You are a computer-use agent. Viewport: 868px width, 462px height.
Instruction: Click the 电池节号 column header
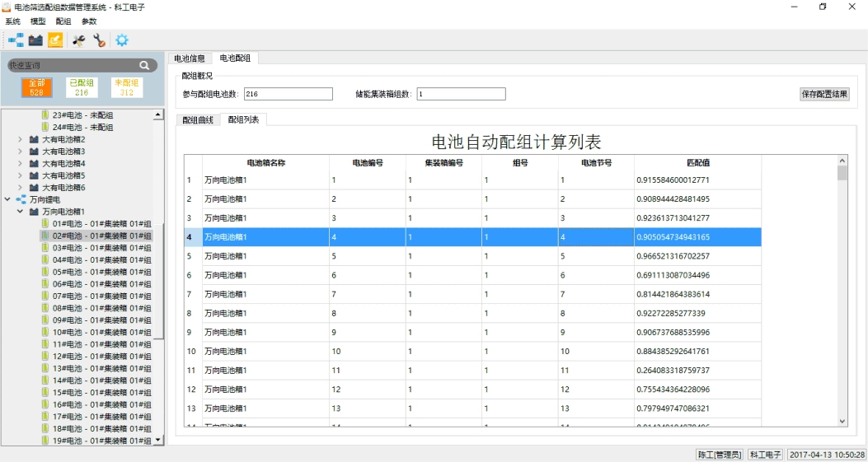point(596,163)
